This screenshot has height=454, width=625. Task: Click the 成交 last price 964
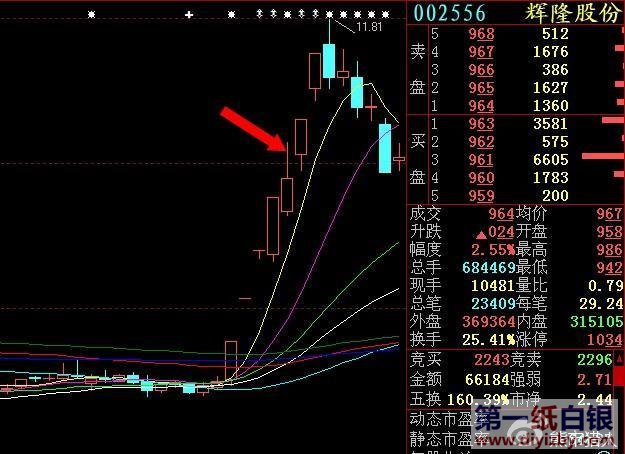(x=501, y=214)
